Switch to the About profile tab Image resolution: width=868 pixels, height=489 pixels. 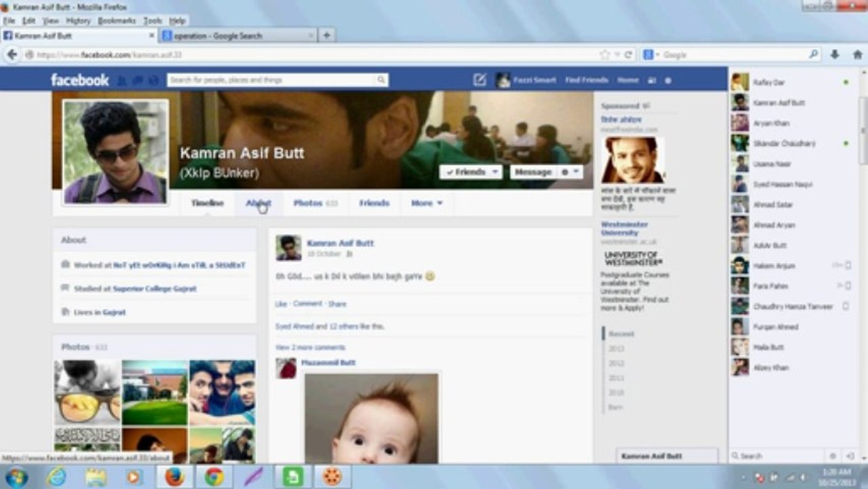pyautogui.click(x=258, y=203)
